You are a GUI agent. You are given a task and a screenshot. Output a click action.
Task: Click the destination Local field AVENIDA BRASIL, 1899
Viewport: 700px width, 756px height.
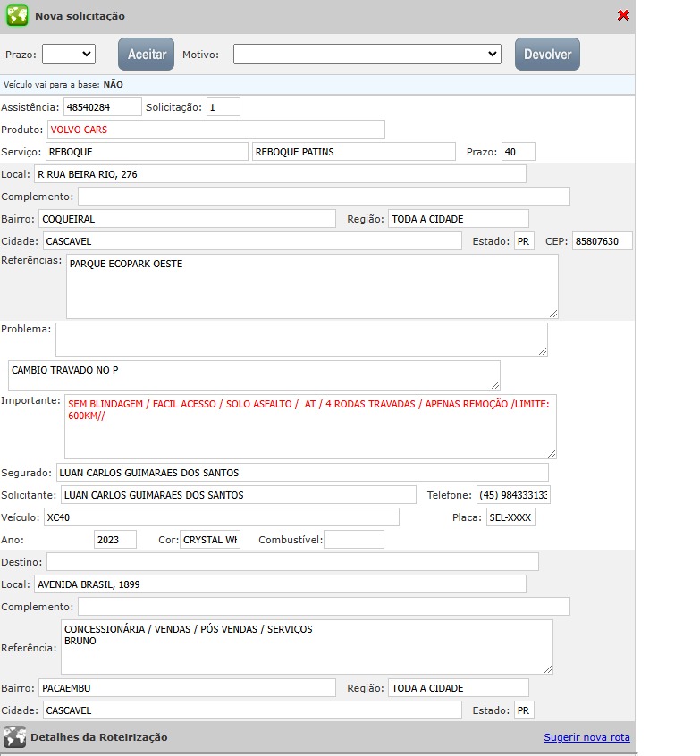280,584
